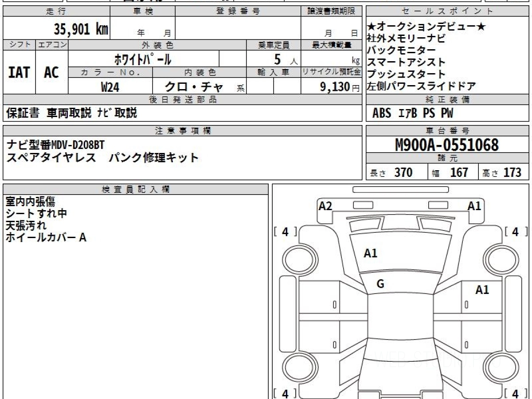Click the 最大積載量 header

tap(331, 45)
